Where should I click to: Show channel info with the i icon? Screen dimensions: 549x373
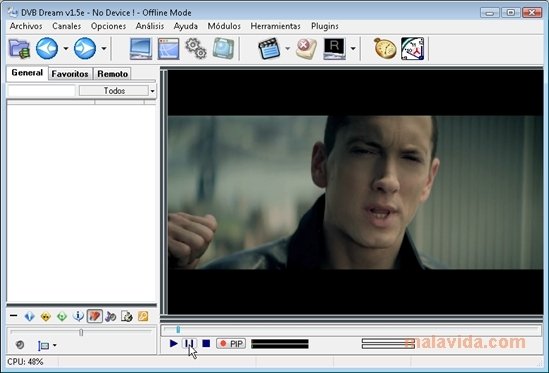pos(78,316)
